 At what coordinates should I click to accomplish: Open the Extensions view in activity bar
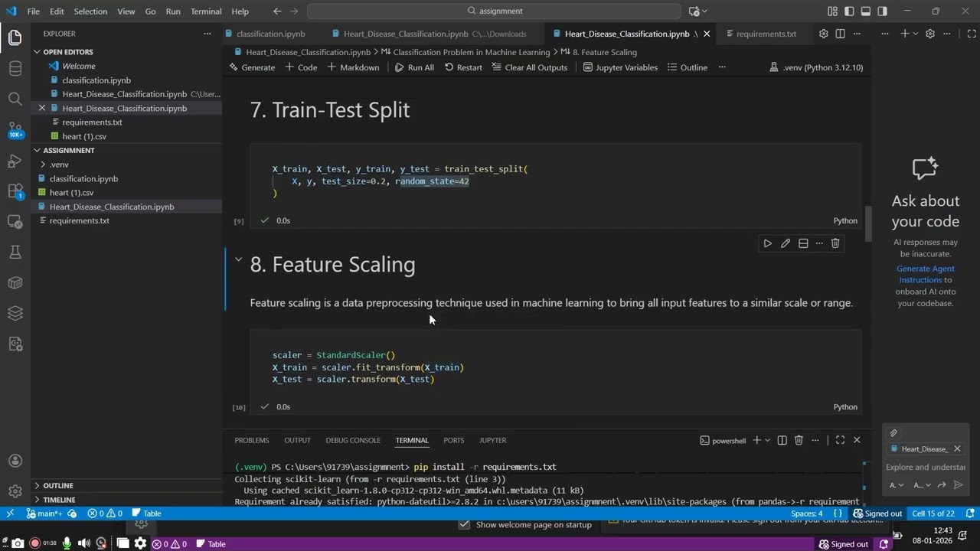pyautogui.click(x=15, y=191)
